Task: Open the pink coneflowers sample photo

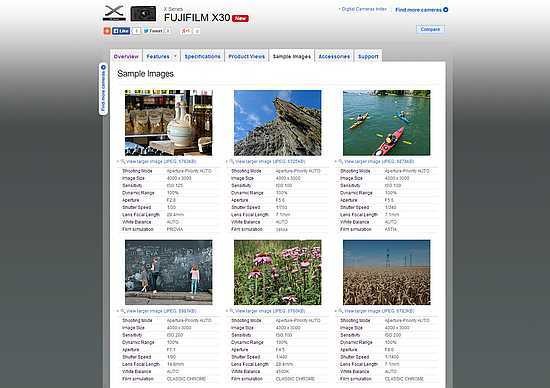Action: pyautogui.click(x=277, y=272)
